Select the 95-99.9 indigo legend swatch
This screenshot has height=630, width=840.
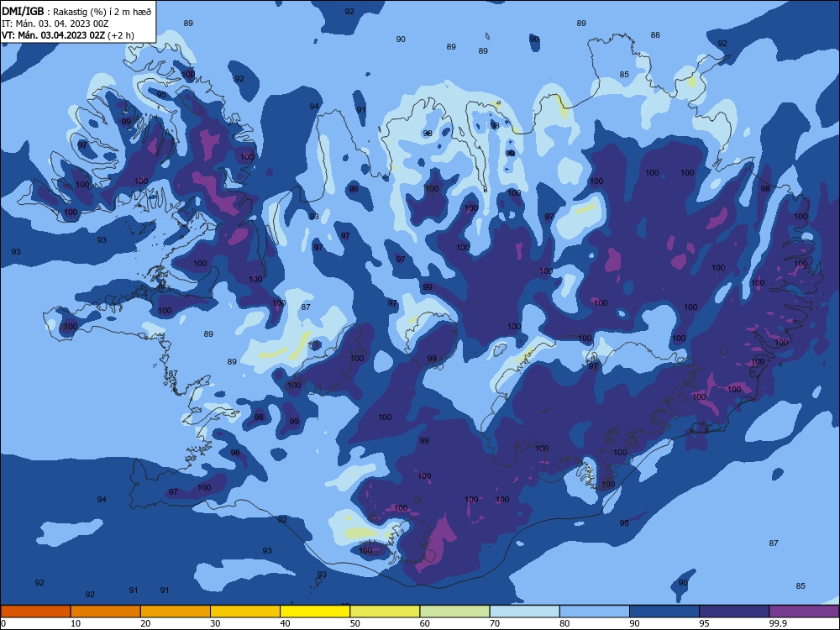tap(734, 612)
